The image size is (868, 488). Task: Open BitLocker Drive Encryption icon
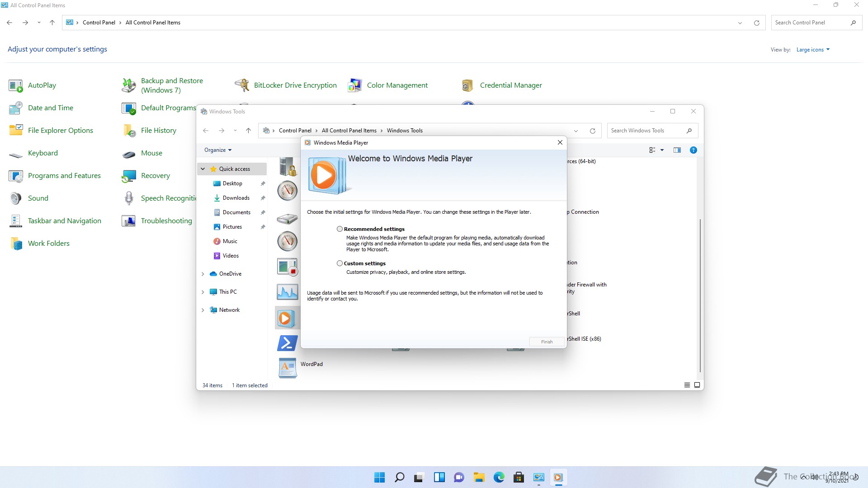tap(242, 85)
